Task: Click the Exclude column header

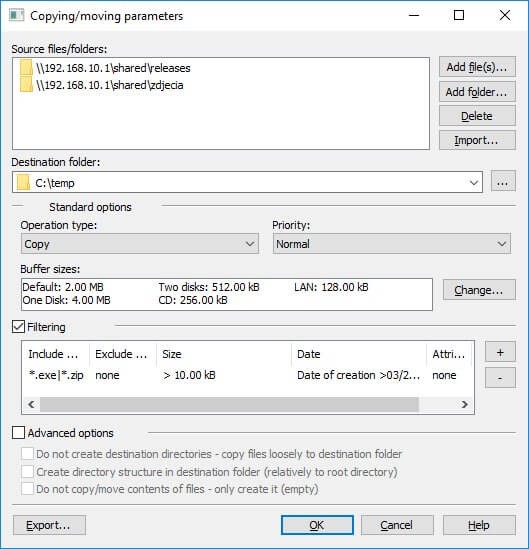Action: click(x=123, y=354)
